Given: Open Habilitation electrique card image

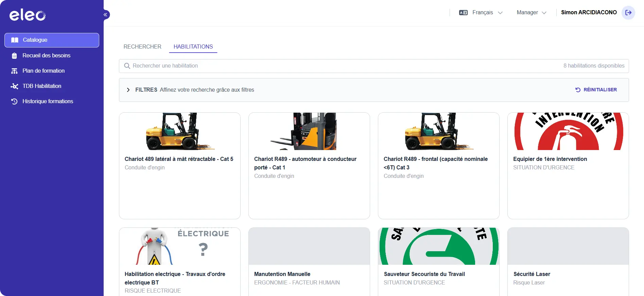Looking at the screenshot, I should click(180, 246).
